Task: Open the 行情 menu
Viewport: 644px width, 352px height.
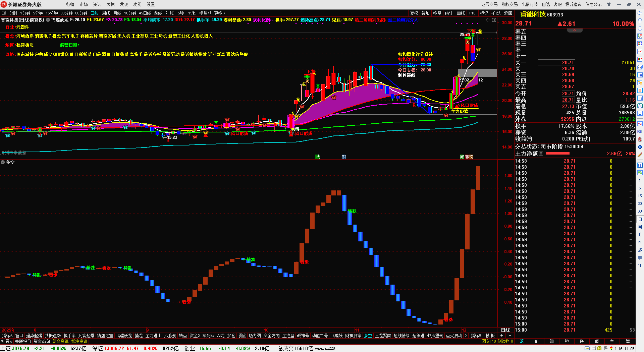Action: pos(70,4)
